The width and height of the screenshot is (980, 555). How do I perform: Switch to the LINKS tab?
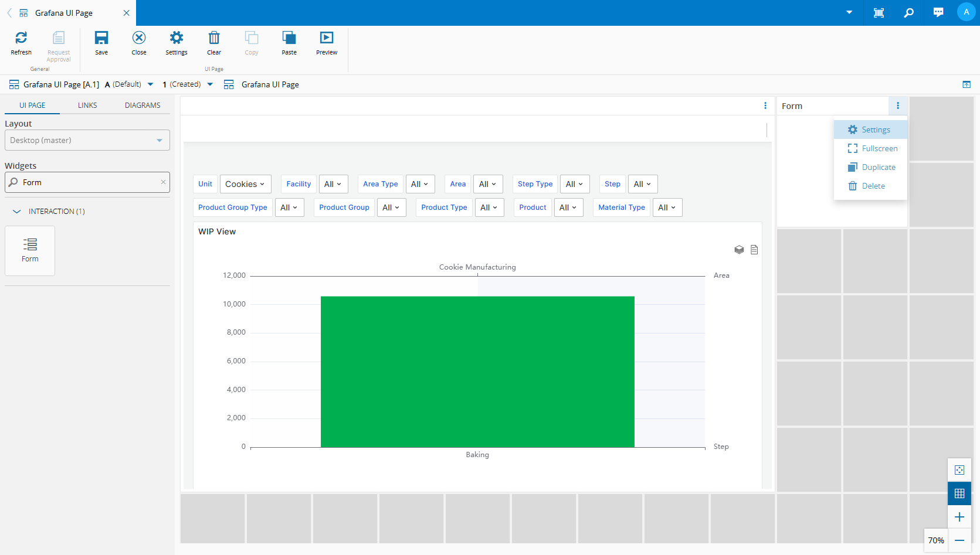click(87, 105)
